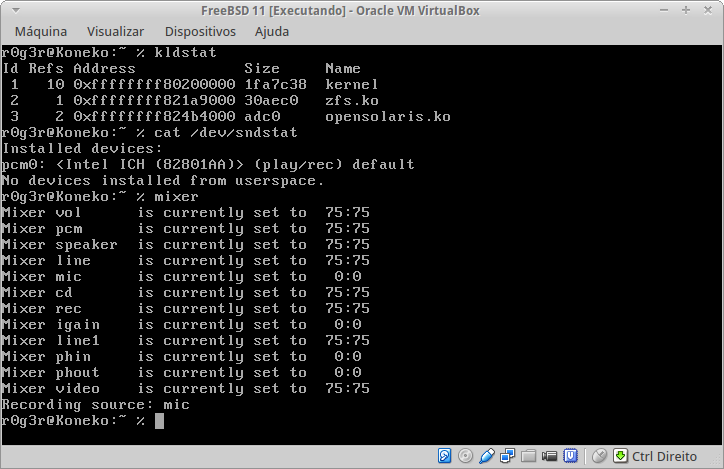Open the Visualizar menu

(115, 31)
